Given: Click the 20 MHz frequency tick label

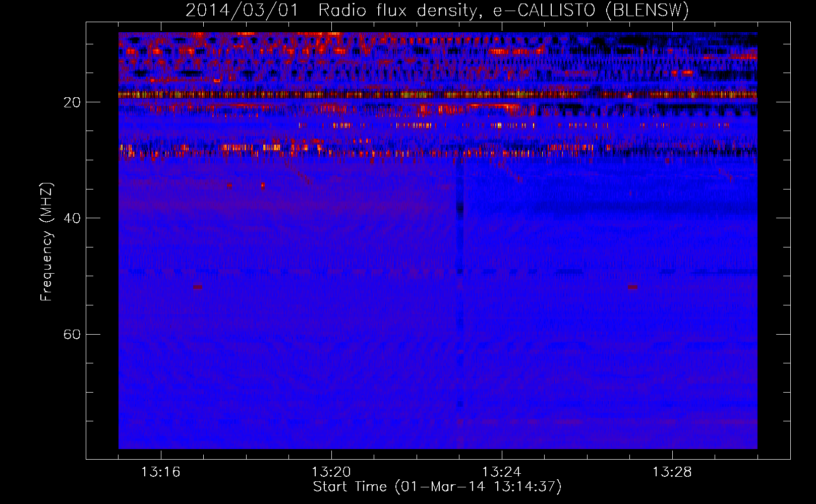Looking at the screenshot, I should tap(72, 102).
